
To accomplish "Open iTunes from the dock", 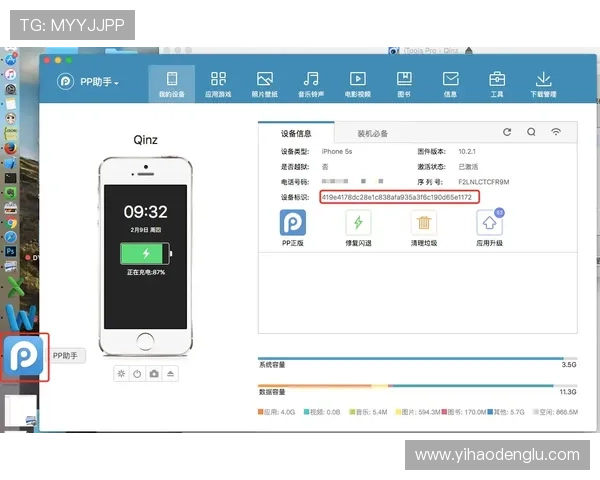I will click(x=11, y=74).
